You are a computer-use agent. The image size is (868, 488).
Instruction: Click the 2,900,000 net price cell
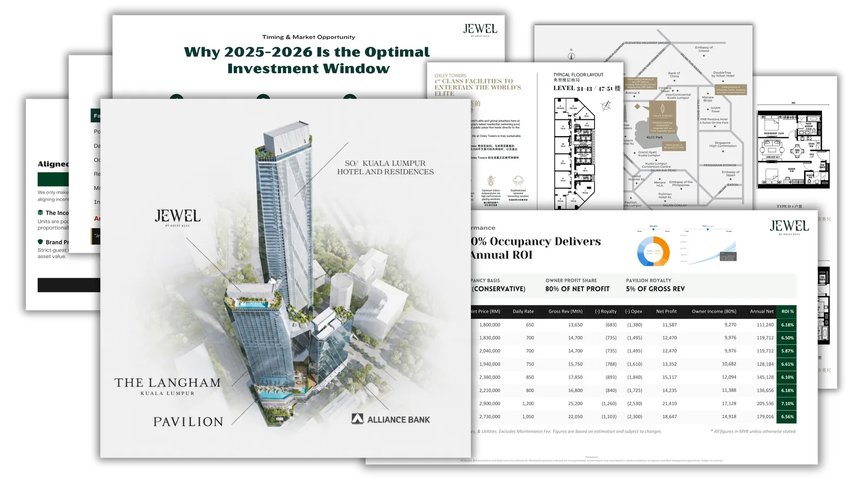click(489, 403)
